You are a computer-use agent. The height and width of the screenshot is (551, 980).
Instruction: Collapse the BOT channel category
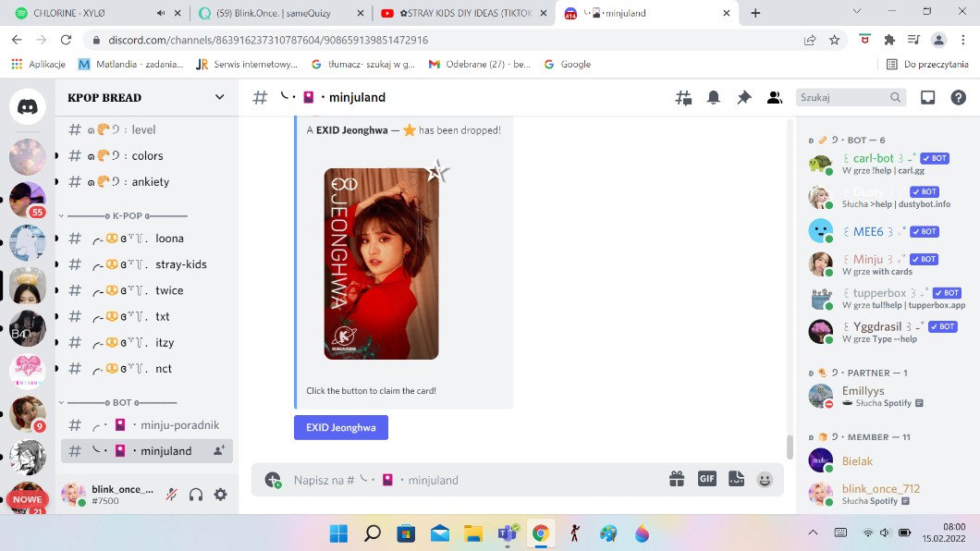pos(62,403)
